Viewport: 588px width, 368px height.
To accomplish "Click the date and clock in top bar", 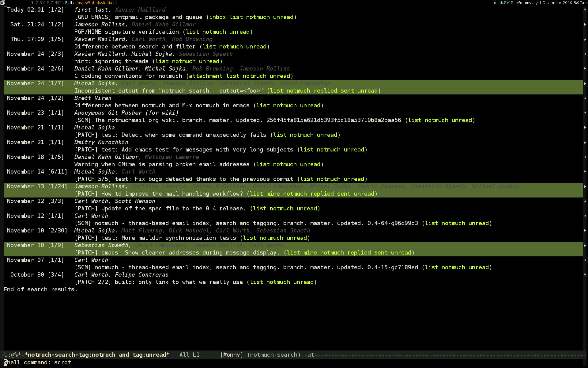I will tap(552, 2).
